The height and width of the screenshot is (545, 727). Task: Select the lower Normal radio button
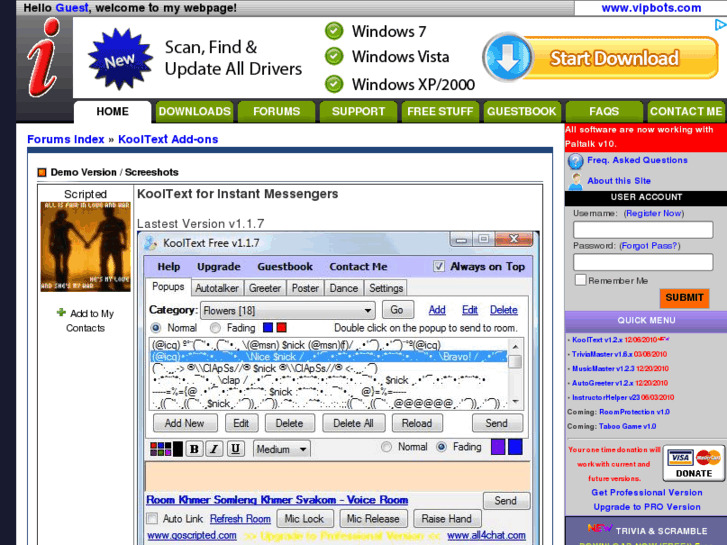point(386,447)
